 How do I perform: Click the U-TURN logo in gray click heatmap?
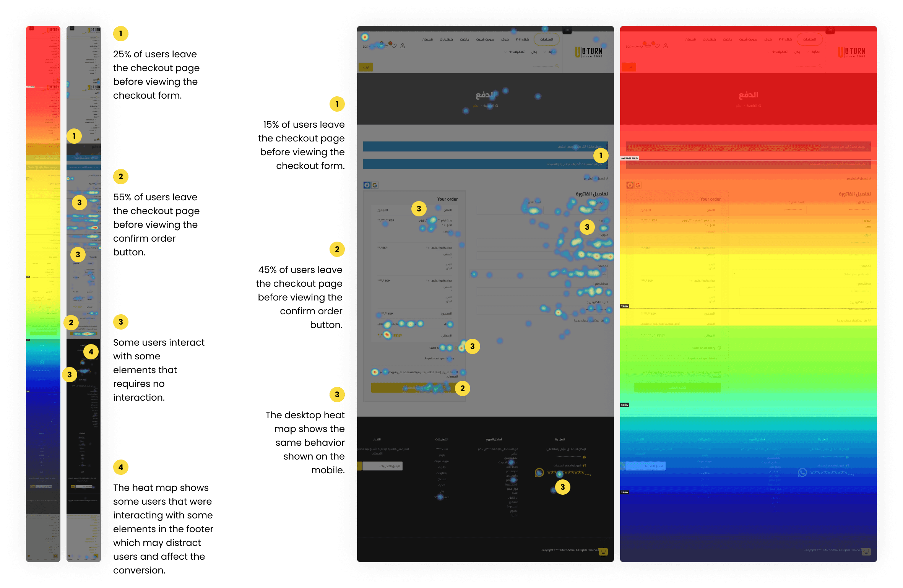[589, 52]
